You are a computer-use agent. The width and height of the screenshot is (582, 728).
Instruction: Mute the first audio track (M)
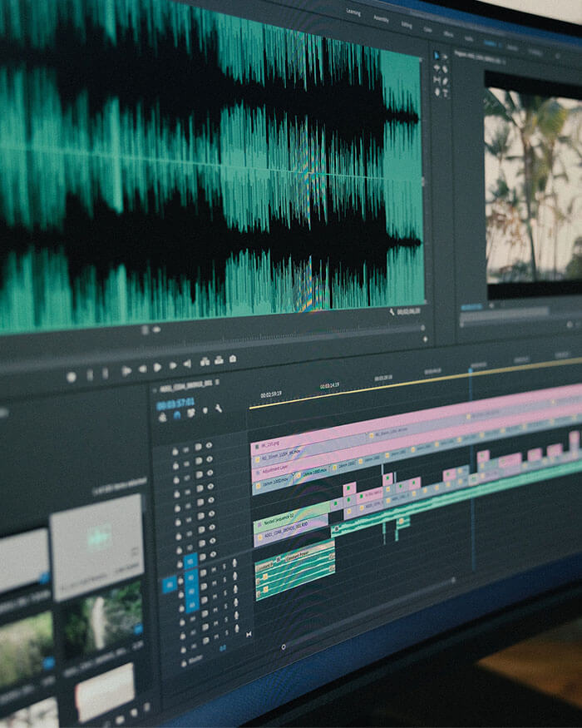point(214,570)
